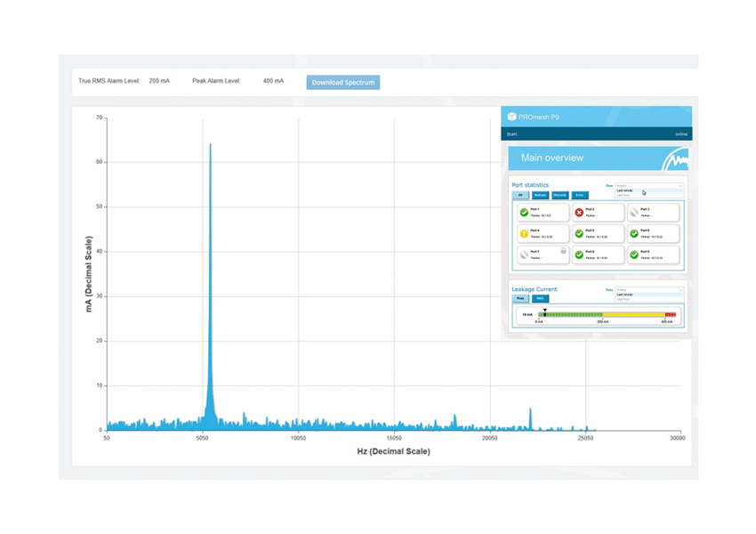
Task: Click the Download Spectrum button
Action: (342, 82)
